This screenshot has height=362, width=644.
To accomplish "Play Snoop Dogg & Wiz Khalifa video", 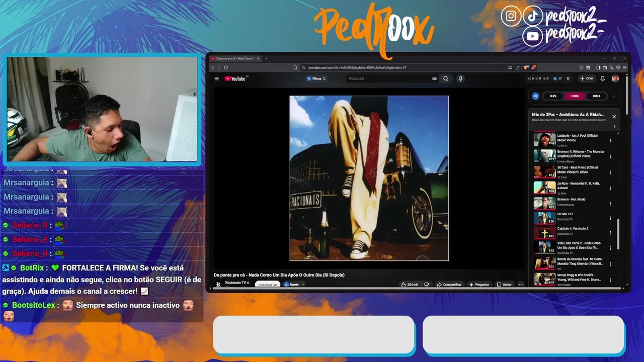I will [571, 279].
